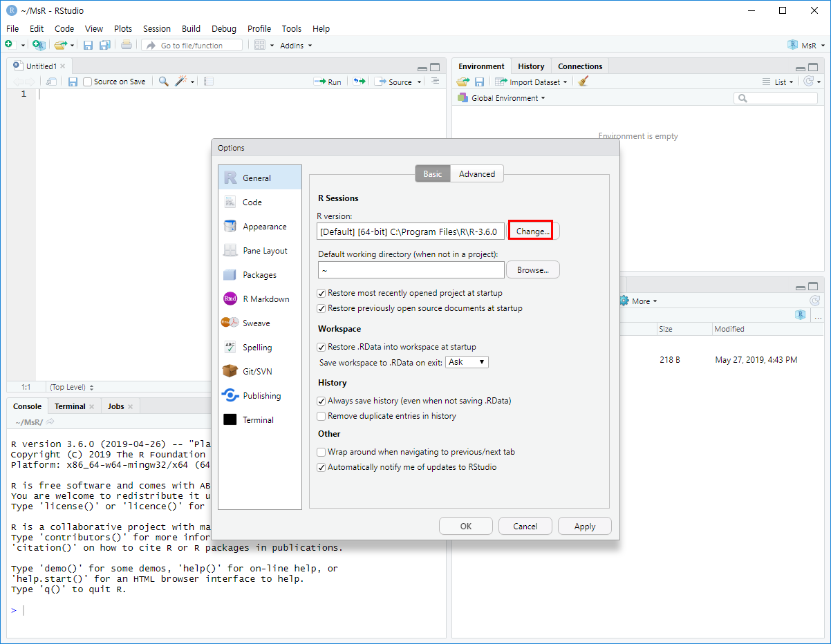Enable Remove duplicate entries in history

[x=321, y=416]
